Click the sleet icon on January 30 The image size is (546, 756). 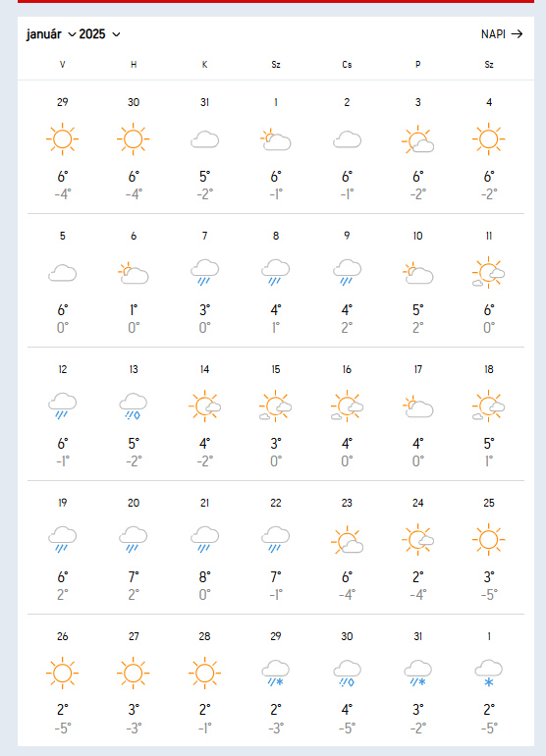tap(347, 674)
